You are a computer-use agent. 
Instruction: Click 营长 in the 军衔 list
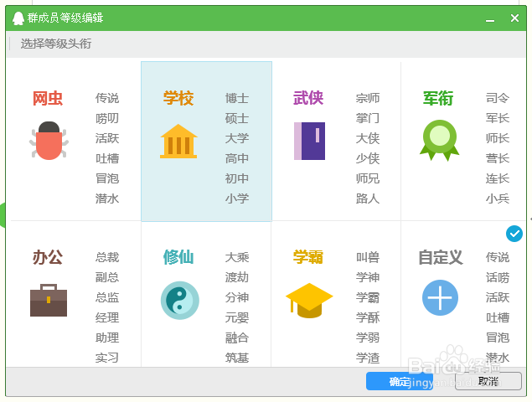tap(498, 158)
